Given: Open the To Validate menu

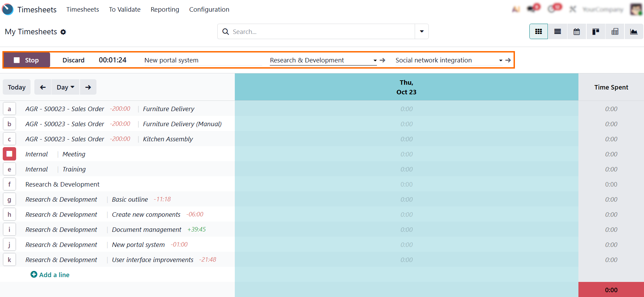Looking at the screenshot, I should pyautogui.click(x=125, y=10).
